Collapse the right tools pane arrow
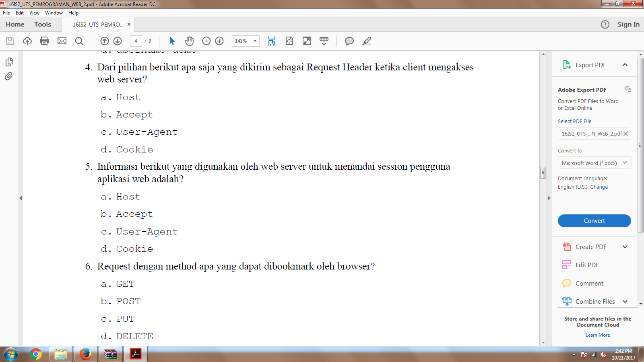This screenshot has height=362, width=644. coord(549,198)
